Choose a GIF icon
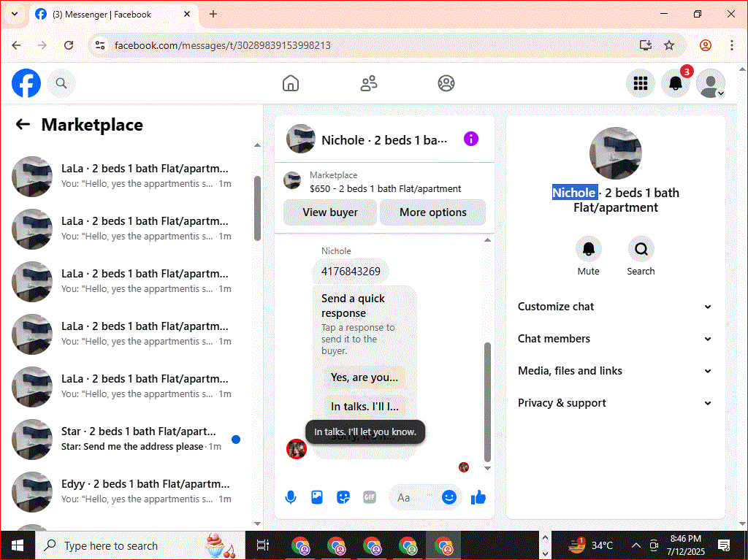748x560 pixels. [369, 497]
